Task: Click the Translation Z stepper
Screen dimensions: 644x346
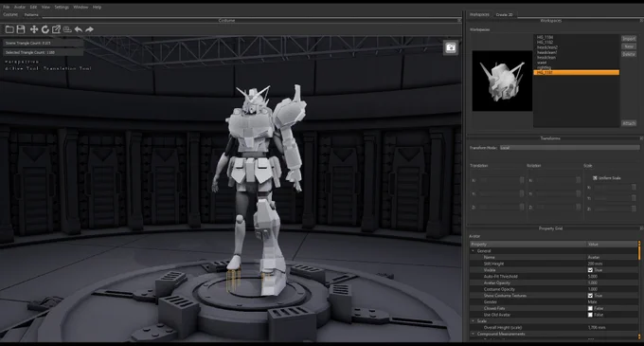Action: point(522,207)
